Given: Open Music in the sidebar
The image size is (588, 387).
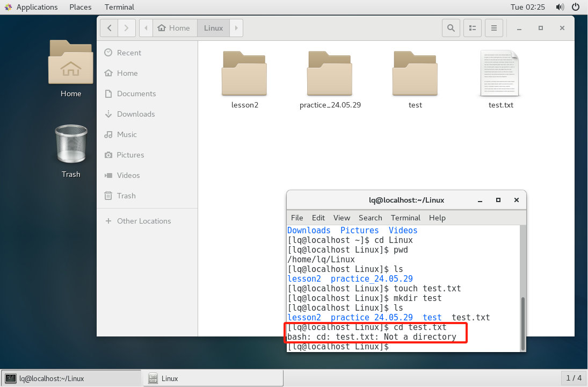Looking at the screenshot, I should 147,134.
